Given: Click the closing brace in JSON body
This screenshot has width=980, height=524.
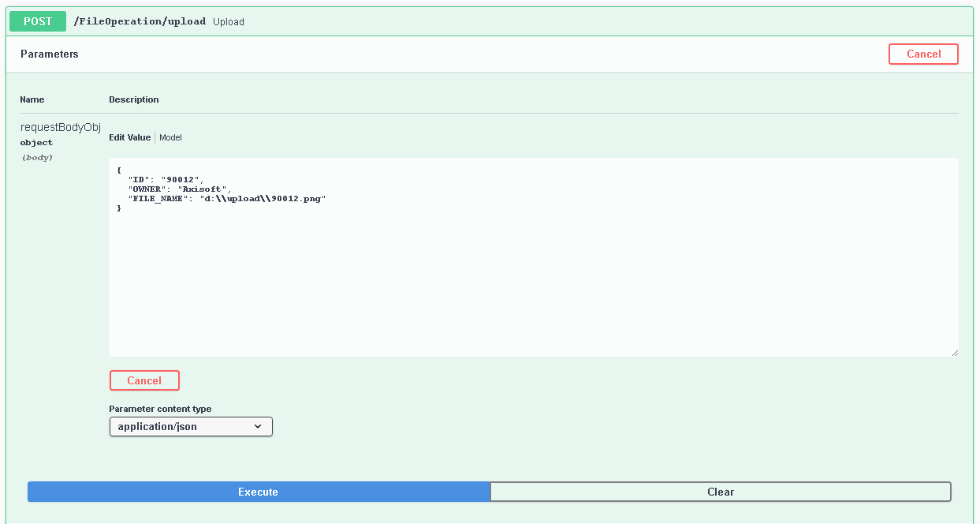Looking at the screenshot, I should pyautogui.click(x=119, y=208).
